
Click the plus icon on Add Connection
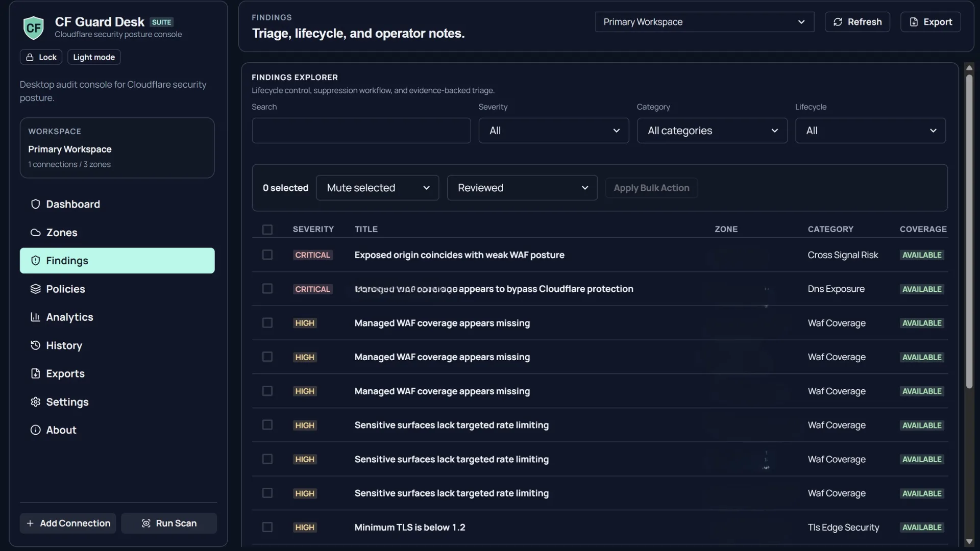pyautogui.click(x=30, y=523)
